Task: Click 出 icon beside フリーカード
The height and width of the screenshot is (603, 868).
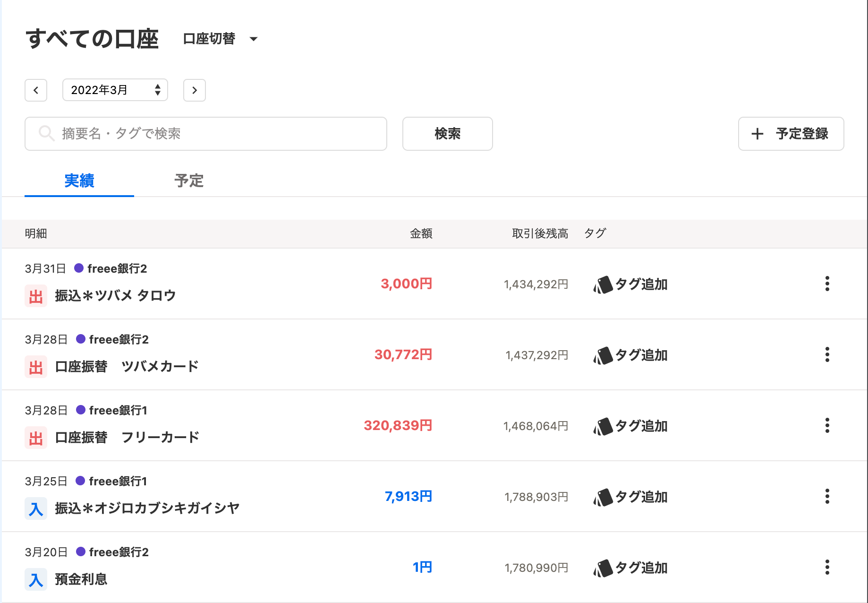Action: coord(36,438)
